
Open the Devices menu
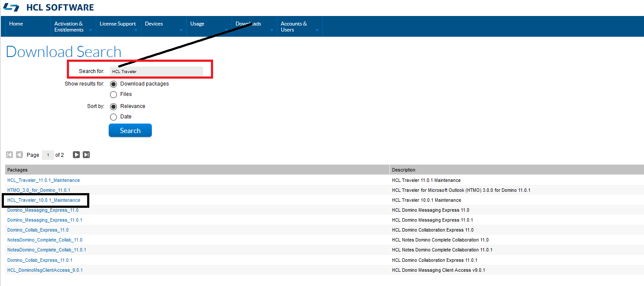[154, 24]
